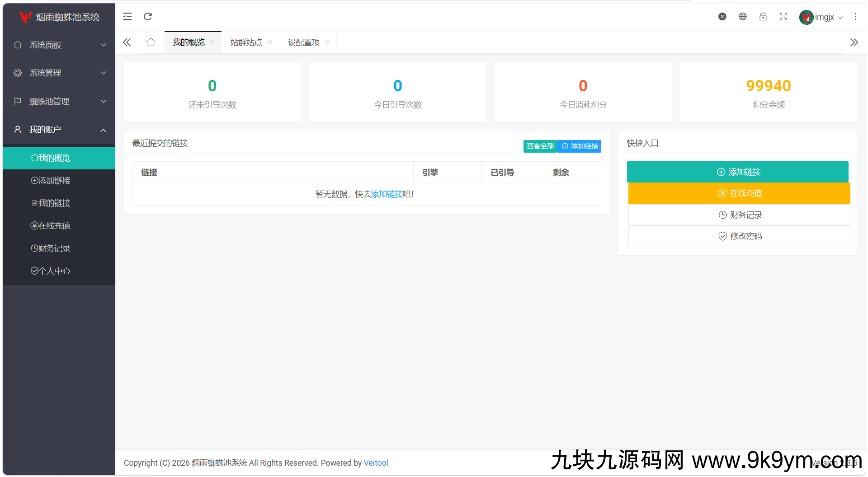Switch to the 我的概览 tab
The width and height of the screenshot is (868, 477).
pyautogui.click(x=189, y=42)
